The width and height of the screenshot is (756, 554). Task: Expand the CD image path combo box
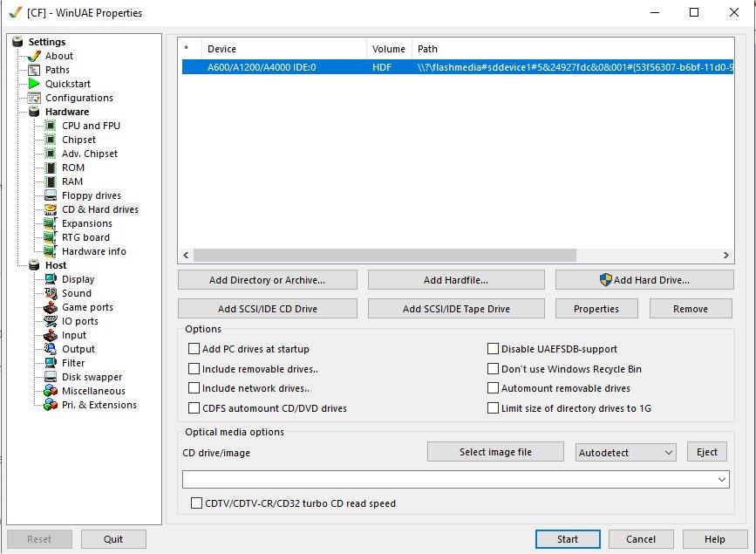[722, 480]
